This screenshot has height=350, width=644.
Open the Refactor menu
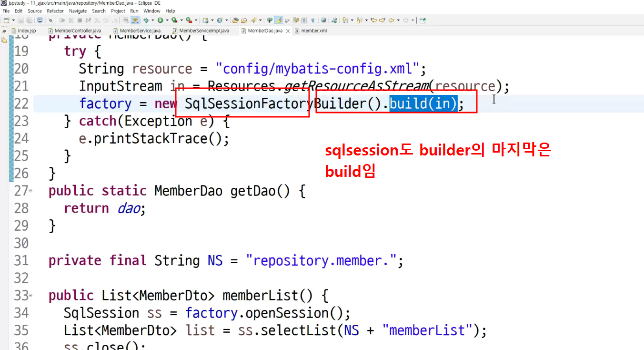(55, 11)
